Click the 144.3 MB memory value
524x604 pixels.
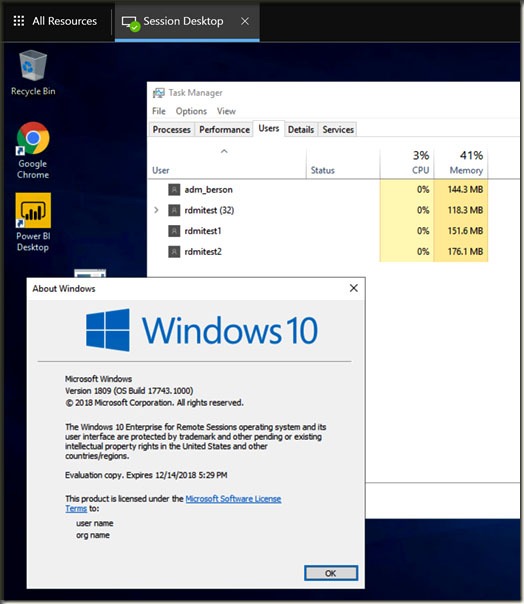[465, 190]
